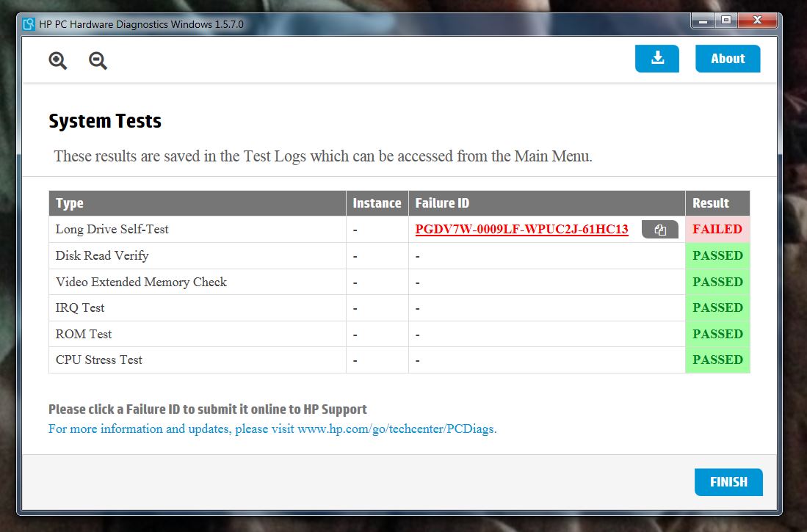Click PASSED result for Disk Read Verify
This screenshot has width=807, height=532.
point(717,255)
